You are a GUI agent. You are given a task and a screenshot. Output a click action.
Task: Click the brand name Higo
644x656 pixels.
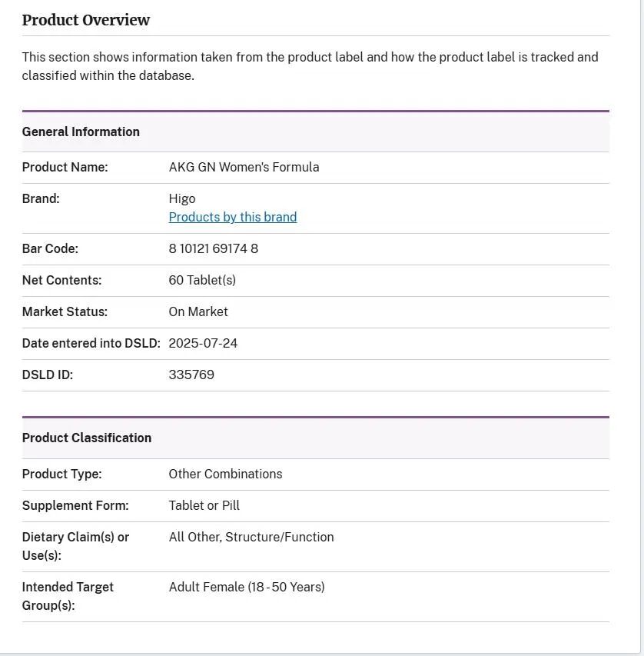click(182, 198)
